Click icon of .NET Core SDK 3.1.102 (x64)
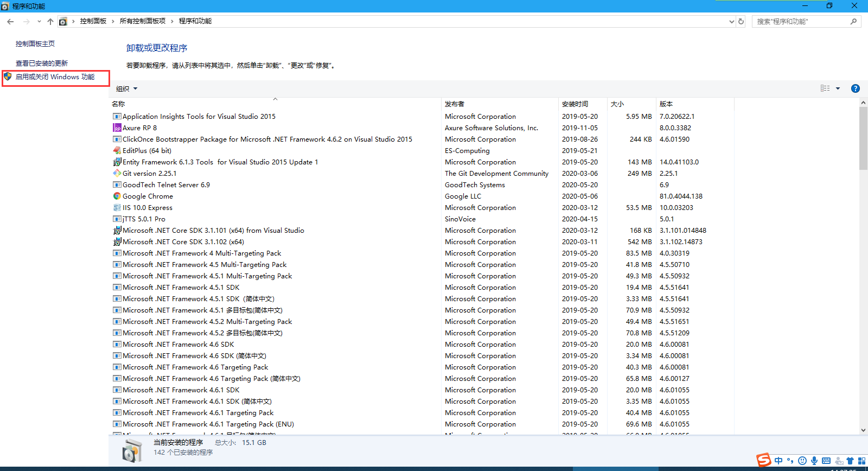 117,242
